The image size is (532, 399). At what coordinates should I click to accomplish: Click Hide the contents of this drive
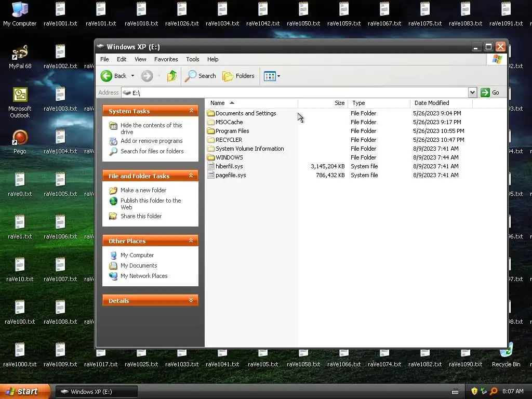(151, 129)
